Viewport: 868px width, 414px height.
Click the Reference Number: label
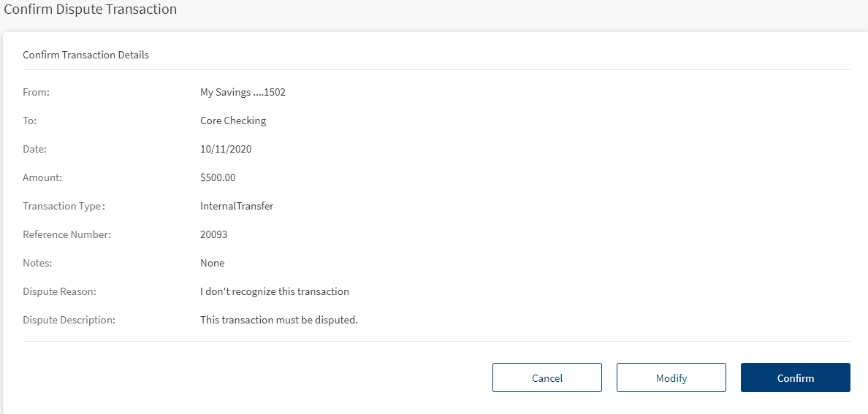[x=66, y=234]
